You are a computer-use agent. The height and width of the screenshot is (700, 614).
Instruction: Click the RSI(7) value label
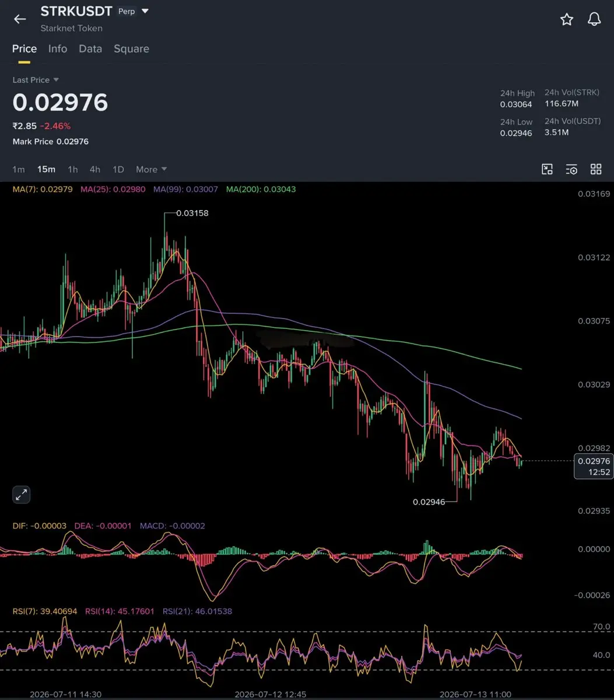pyautogui.click(x=45, y=611)
